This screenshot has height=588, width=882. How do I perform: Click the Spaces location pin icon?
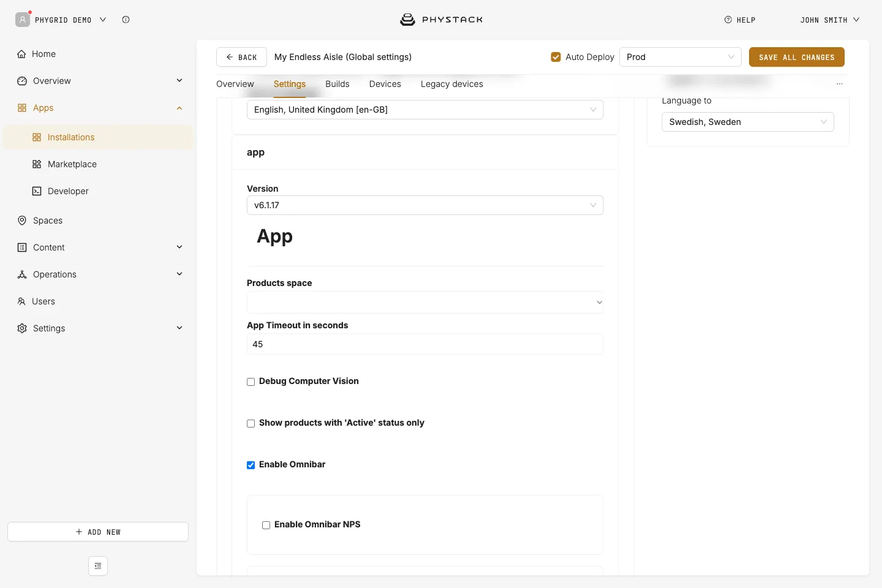(22, 221)
